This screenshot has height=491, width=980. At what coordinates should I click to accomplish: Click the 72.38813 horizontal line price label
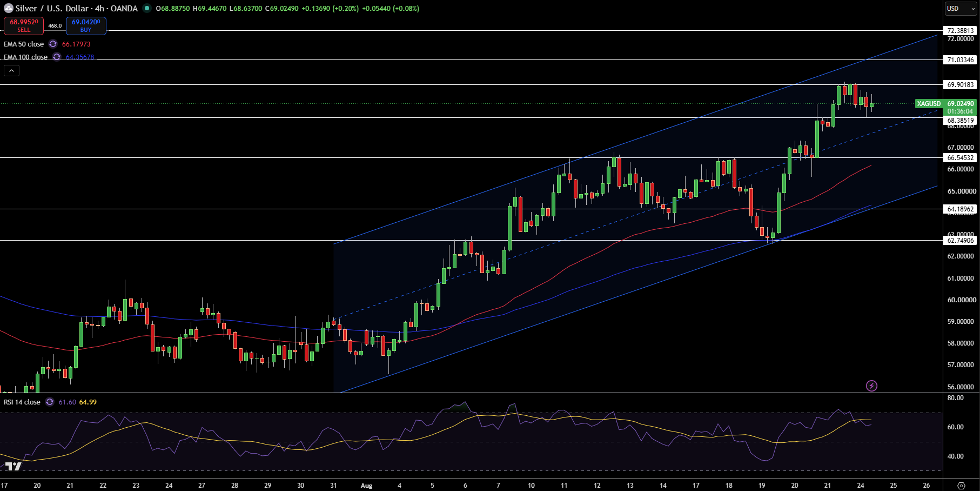961,30
